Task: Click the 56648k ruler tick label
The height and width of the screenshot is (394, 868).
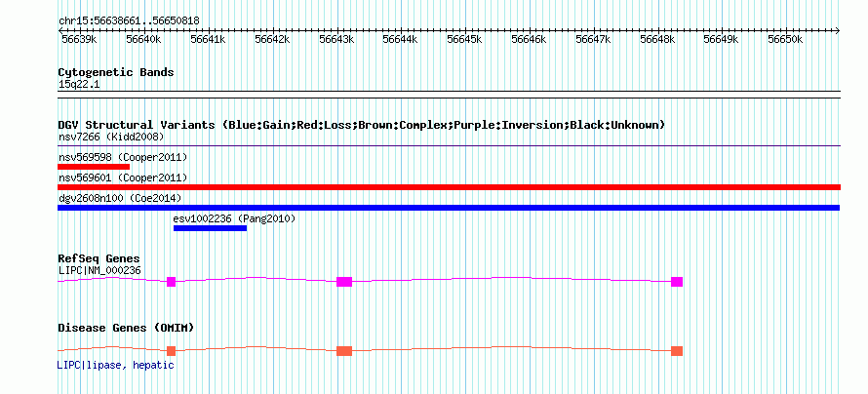Action: 657,39
